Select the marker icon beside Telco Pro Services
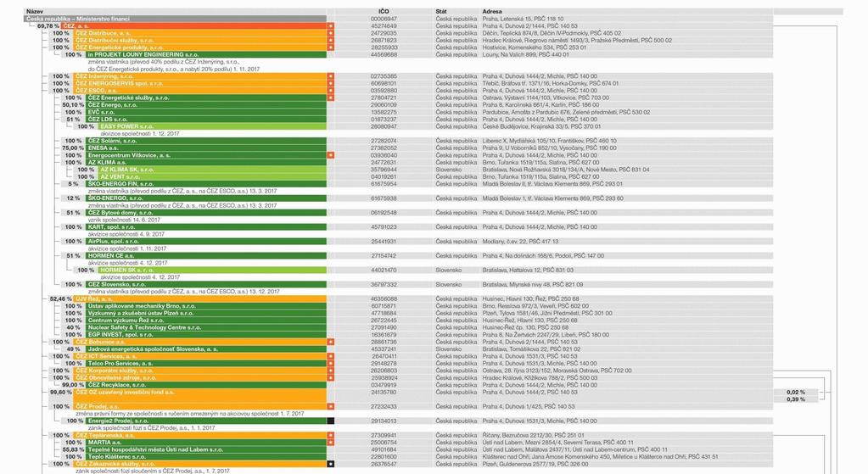The width and height of the screenshot is (868, 474). point(330,364)
